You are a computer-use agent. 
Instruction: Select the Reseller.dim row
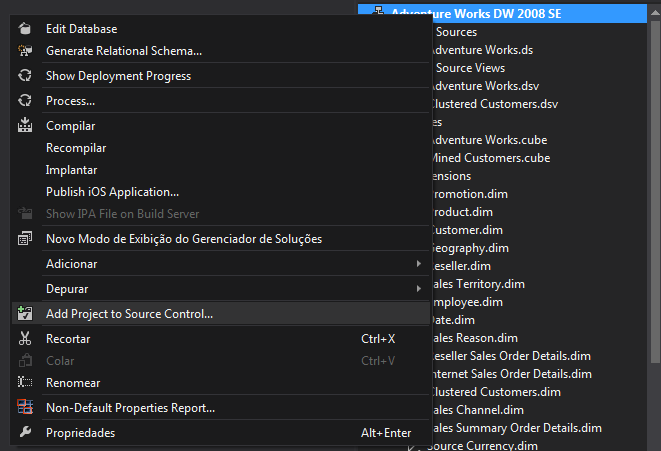(462, 266)
